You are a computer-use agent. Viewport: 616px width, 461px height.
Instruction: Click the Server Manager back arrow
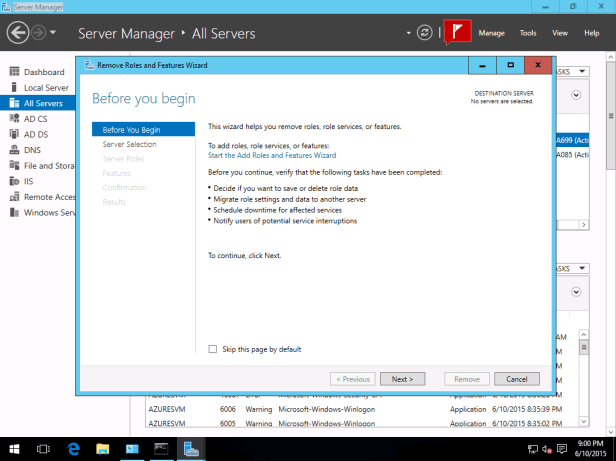[18, 33]
